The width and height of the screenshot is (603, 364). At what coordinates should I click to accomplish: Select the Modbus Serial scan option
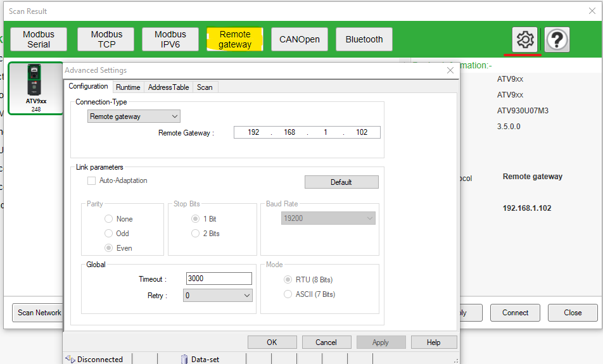[x=39, y=39]
